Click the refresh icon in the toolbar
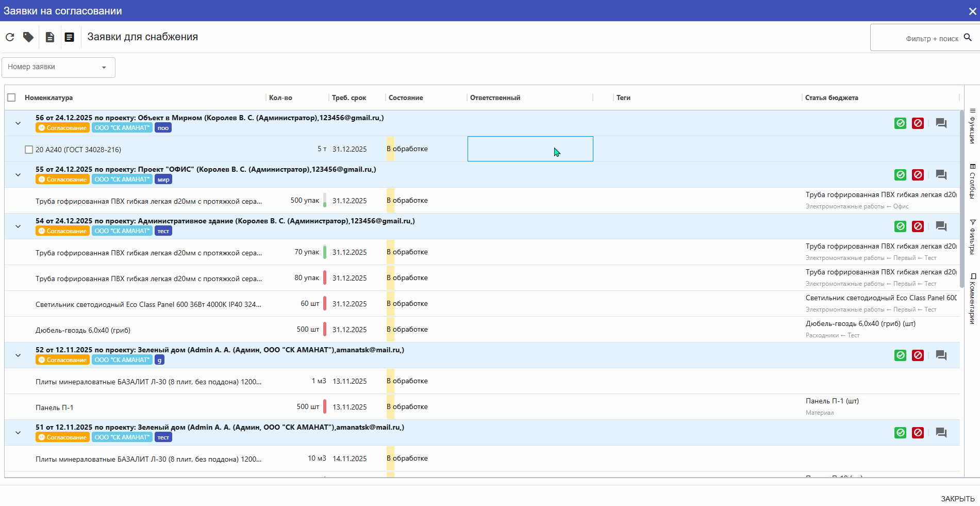The width and height of the screenshot is (980, 506). [10, 37]
